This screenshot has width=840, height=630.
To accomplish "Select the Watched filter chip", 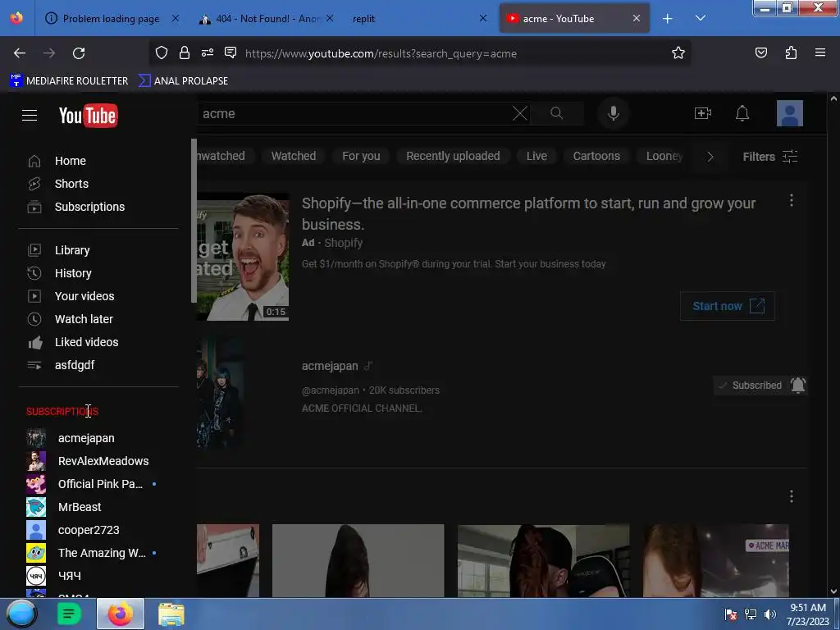I will tap(293, 156).
